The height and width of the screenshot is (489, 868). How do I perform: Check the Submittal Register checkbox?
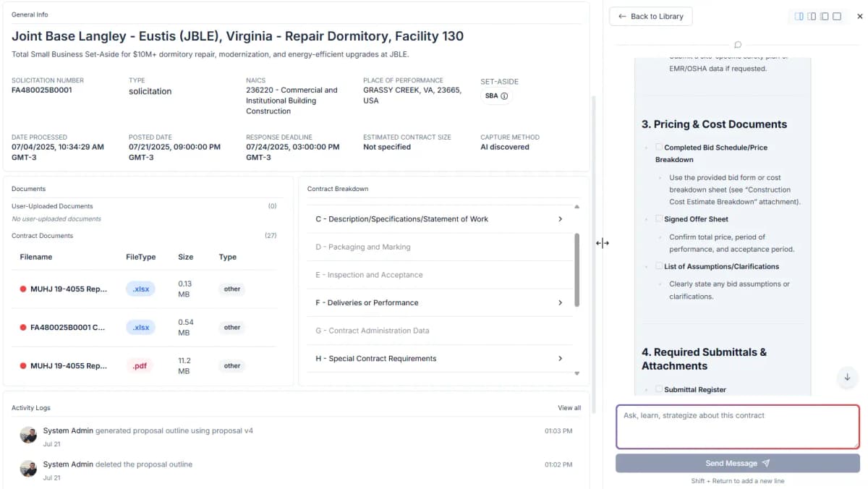point(658,389)
